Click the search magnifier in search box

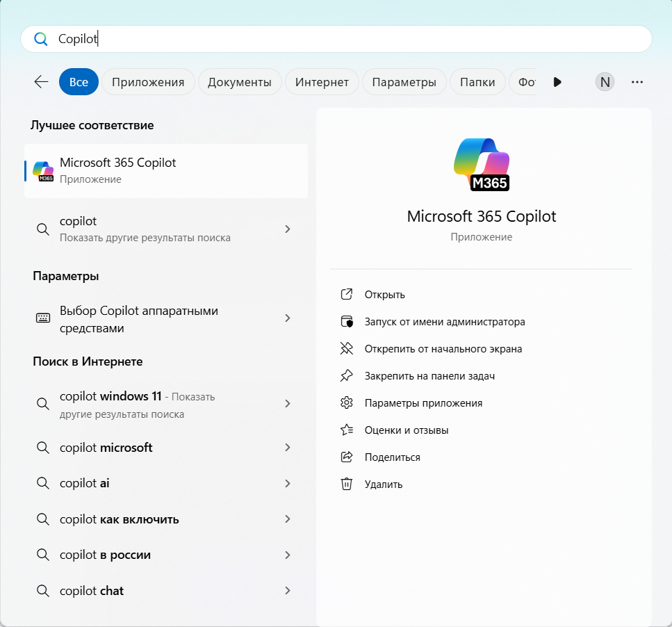pyautogui.click(x=41, y=39)
